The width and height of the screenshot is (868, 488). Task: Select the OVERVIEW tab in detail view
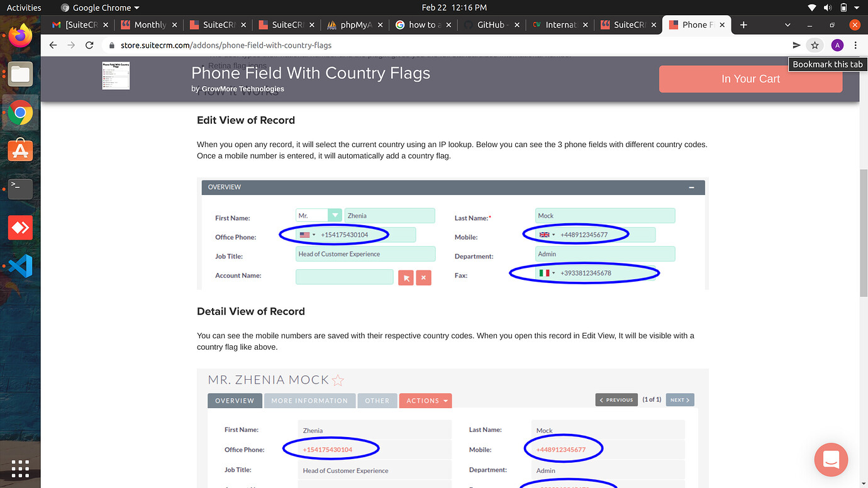tap(235, 401)
